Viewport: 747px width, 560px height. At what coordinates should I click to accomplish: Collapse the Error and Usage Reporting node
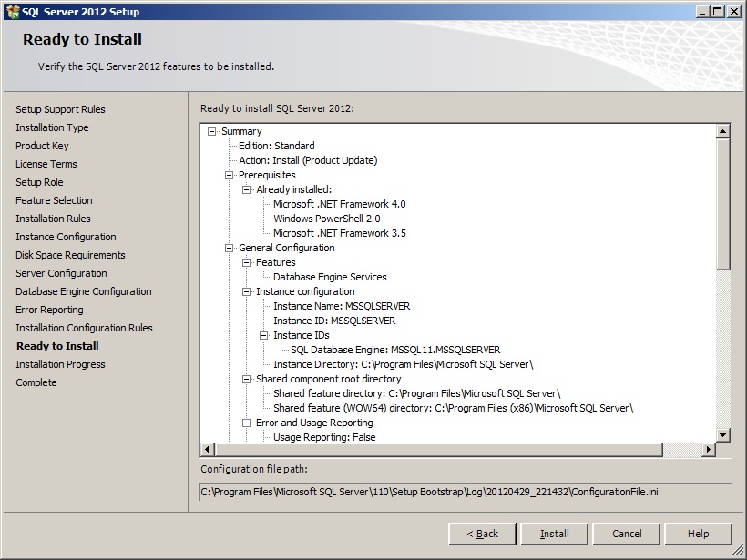tap(246, 423)
